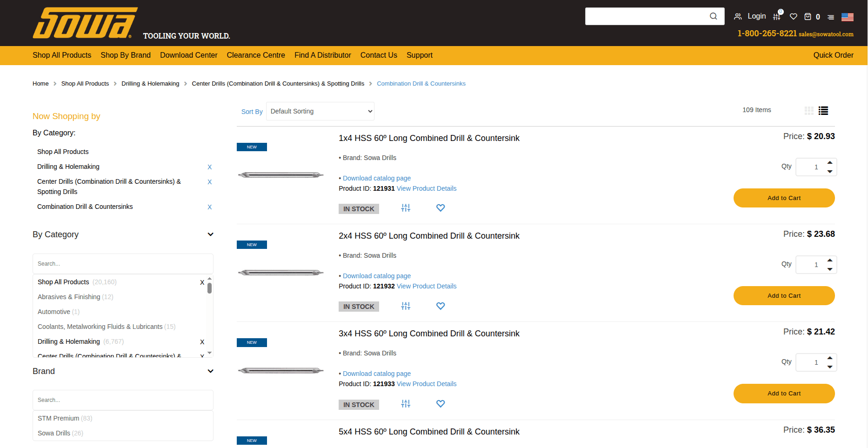Viewport: 868px width, 448px height.
Task: Add 3x4 HSS product to wishlist
Action: [x=441, y=403]
